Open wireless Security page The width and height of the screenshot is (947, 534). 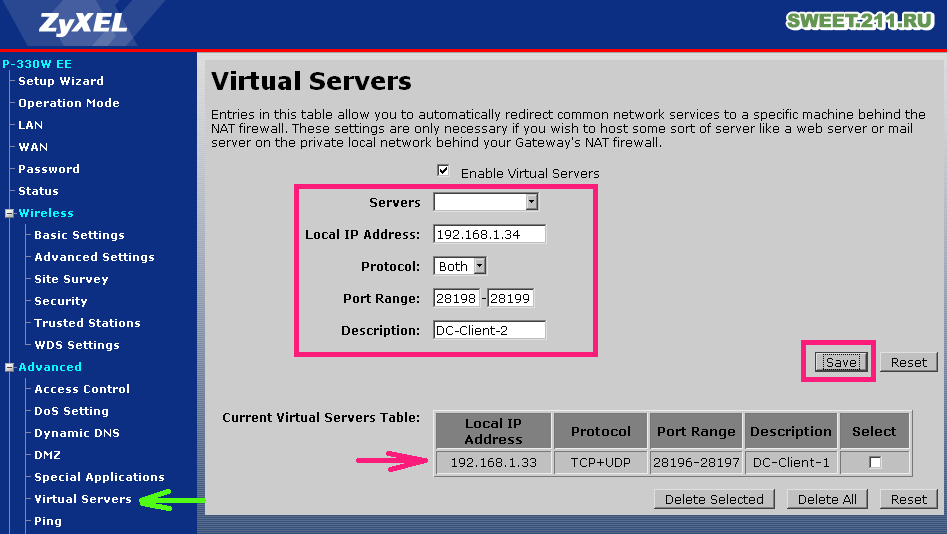[x=60, y=301]
